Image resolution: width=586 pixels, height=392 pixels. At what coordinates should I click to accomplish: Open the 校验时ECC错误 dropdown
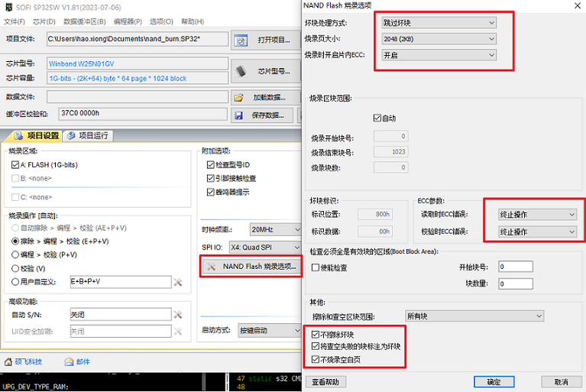537,232
